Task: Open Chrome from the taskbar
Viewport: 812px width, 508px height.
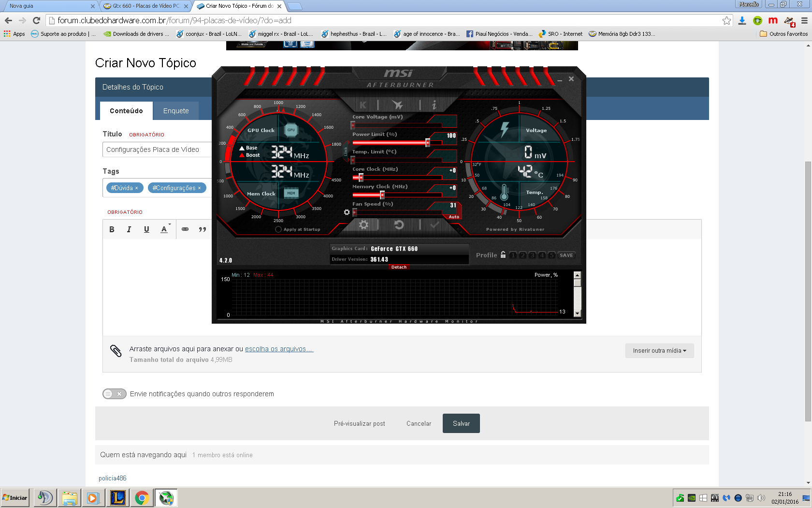Action: [x=142, y=498]
